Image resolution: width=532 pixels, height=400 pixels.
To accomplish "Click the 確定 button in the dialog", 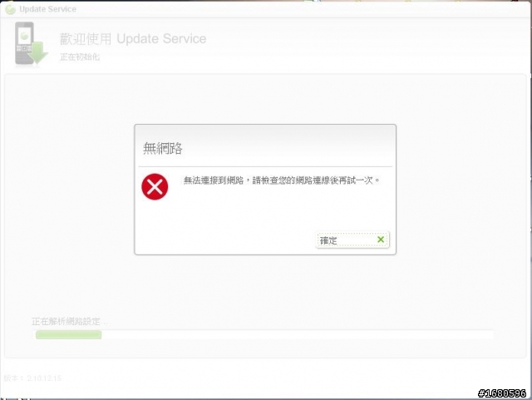I will pyautogui.click(x=352, y=240).
